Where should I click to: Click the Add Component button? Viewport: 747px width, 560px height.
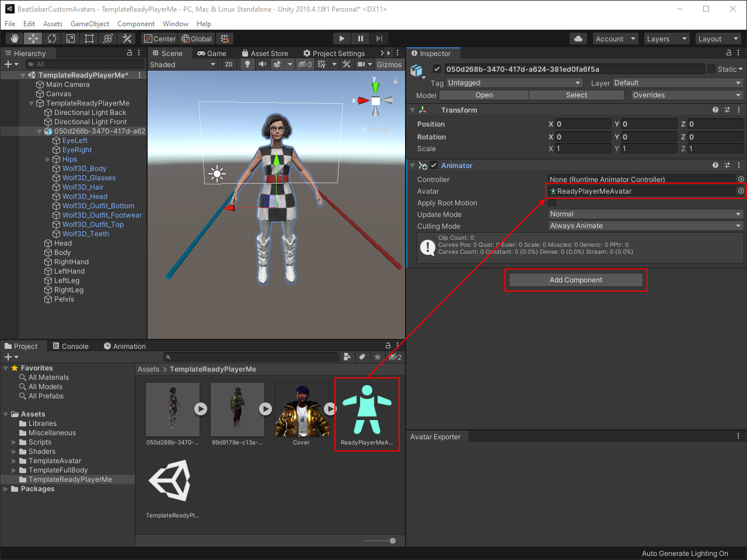[576, 280]
